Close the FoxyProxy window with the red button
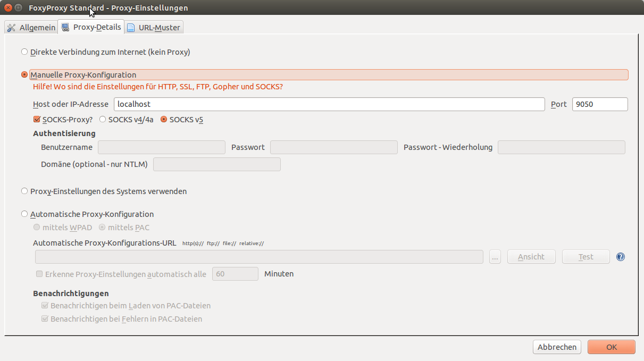Image resolution: width=644 pixels, height=361 pixels. tap(8, 7)
